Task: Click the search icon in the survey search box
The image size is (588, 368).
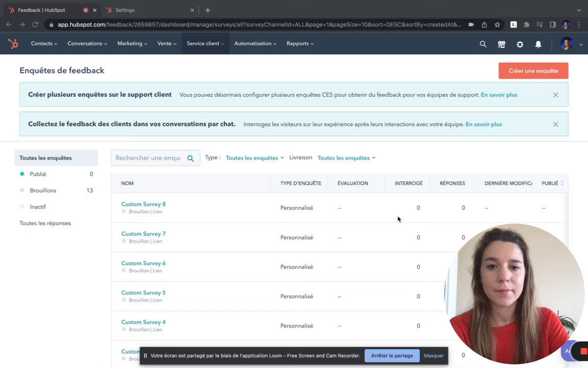Action: [190, 158]
